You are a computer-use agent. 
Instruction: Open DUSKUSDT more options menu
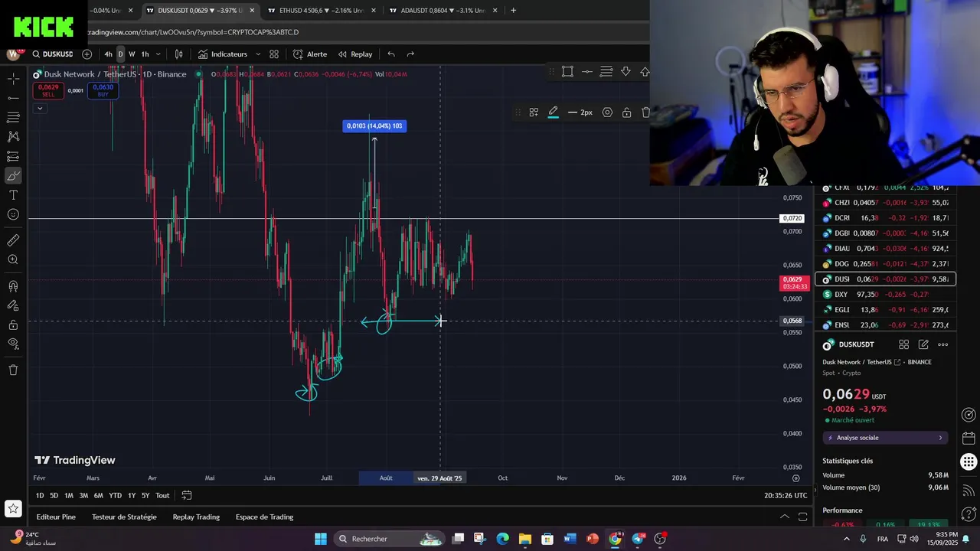pyautogui.click(x=942, y=345)
